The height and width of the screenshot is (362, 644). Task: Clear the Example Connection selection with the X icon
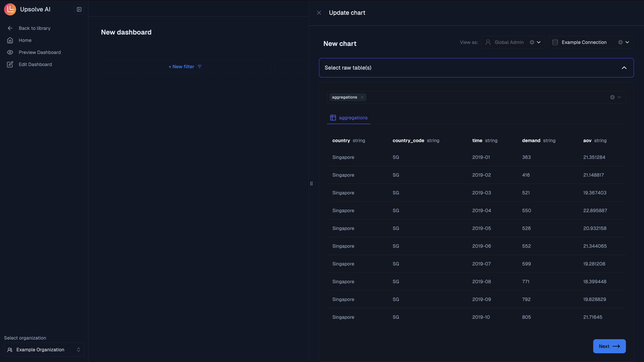[621, 42]
